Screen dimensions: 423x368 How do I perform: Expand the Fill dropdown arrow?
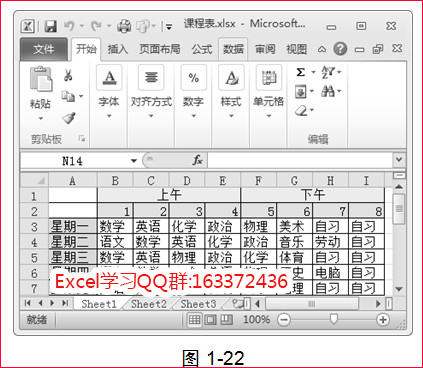[x=312, y=91]
